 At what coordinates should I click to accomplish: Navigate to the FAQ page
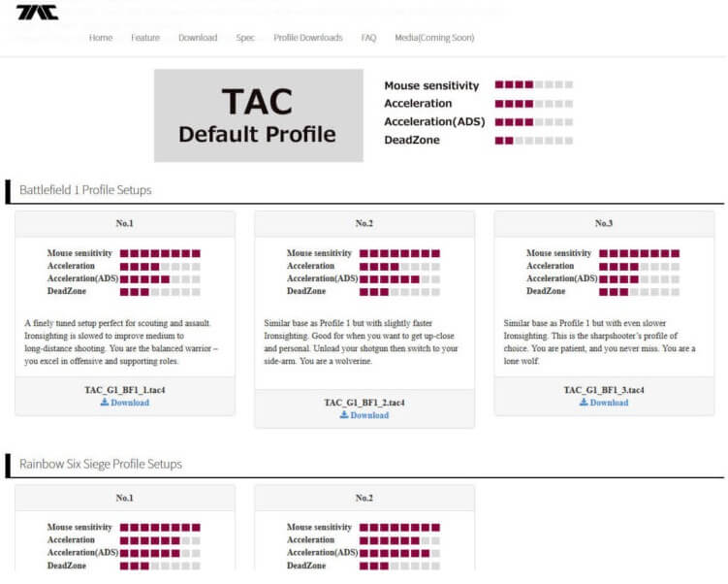point(368,38)
